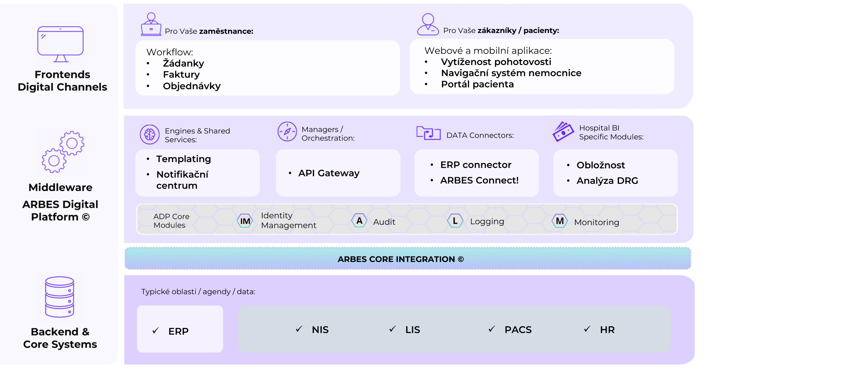
Task: Click the checkmark next to NIS
Action: (x=299, y=329)
